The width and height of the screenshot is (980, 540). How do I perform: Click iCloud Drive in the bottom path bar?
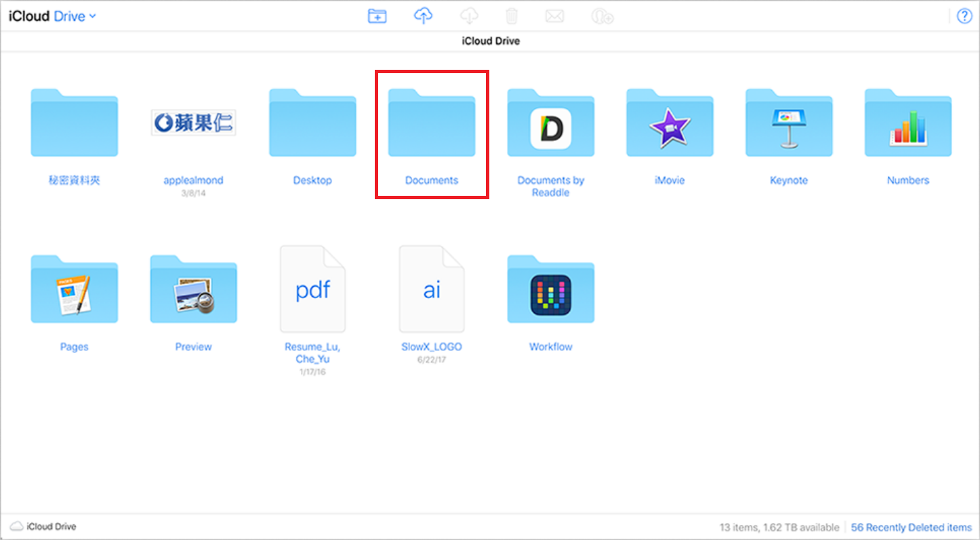(44, 526)
